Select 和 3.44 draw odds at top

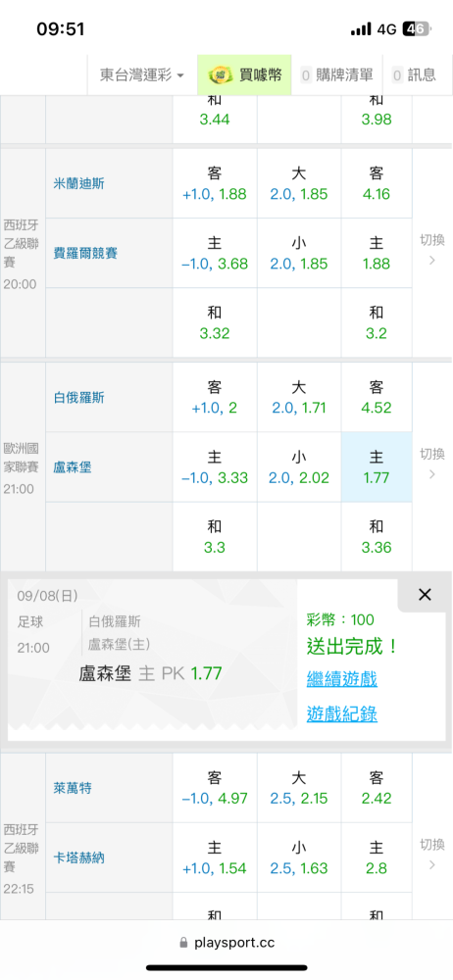coord(215,119)
